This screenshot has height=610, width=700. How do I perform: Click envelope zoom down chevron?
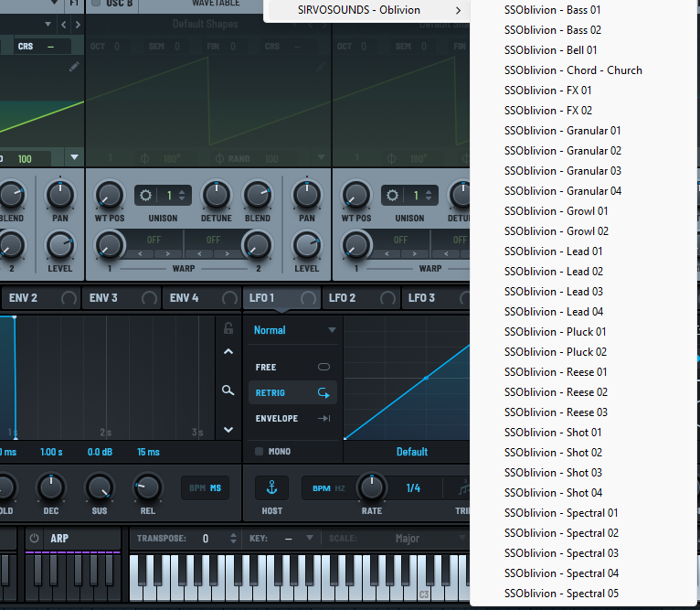tap(228, 430)
